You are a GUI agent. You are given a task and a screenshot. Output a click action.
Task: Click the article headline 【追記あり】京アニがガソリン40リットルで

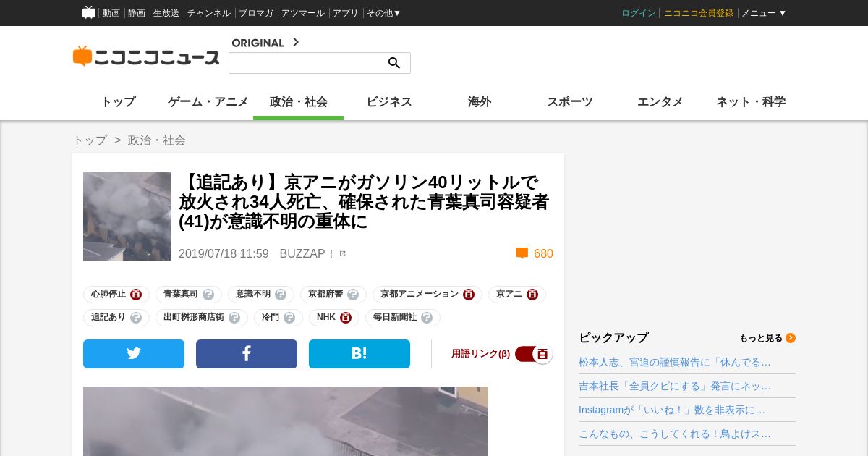[364, 202]
